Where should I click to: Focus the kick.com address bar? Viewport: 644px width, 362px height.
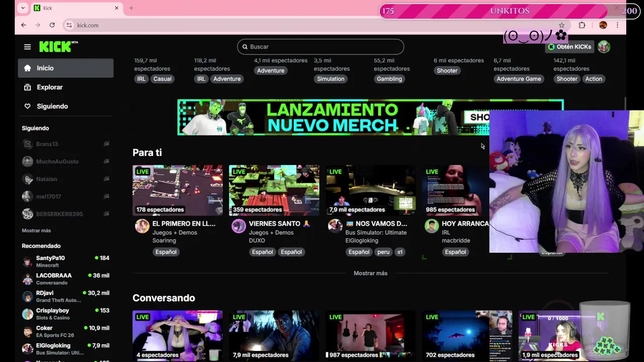(312, 25)
